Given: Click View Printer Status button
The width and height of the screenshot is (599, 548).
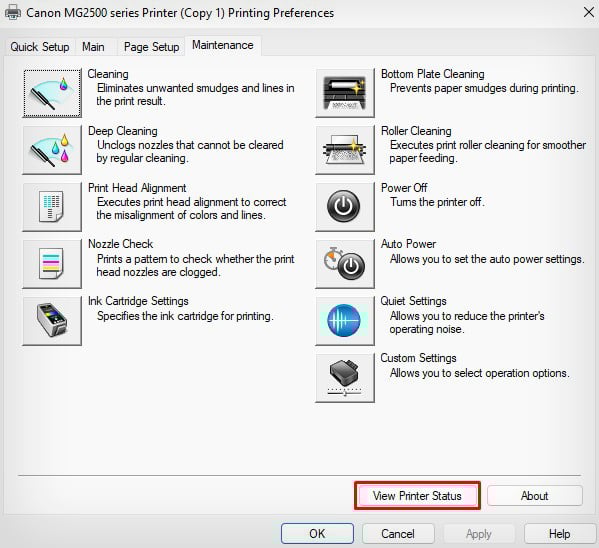Looking at the screenshot, I should click(x=417, y=496).
